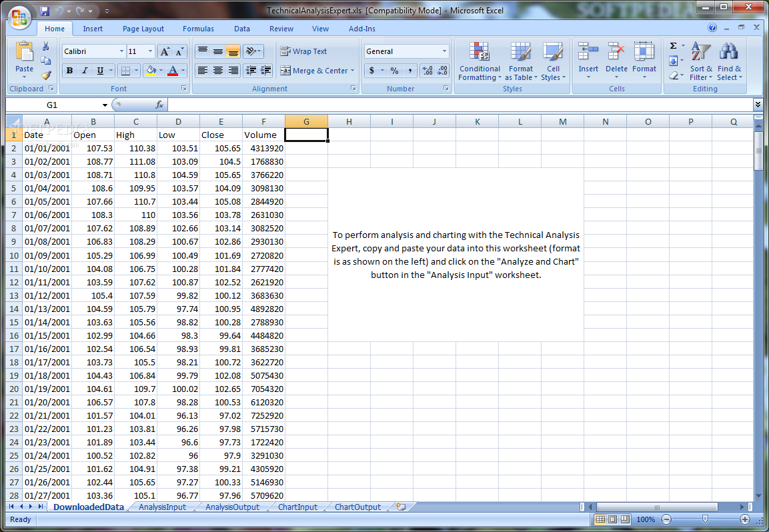Viewport: 769px width, 532px height.
Task: Apply yellow fill color
Action: click(151, 71)
